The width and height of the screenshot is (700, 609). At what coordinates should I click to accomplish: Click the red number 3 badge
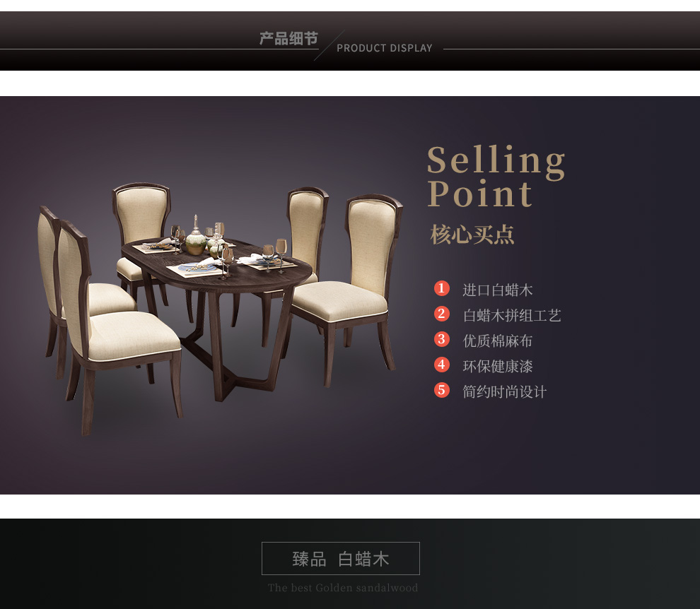coord(441,339)
